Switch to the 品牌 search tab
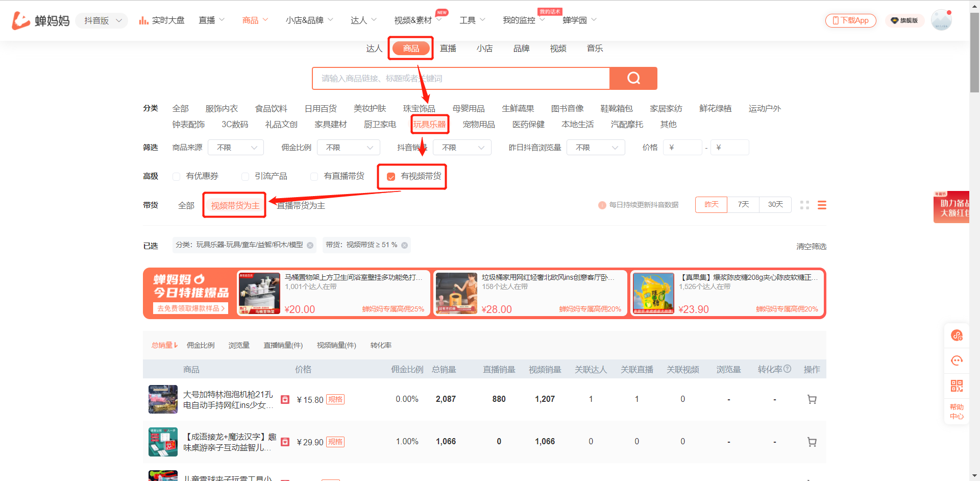Screen dimensions: 980x481 [x=522, y=49]
